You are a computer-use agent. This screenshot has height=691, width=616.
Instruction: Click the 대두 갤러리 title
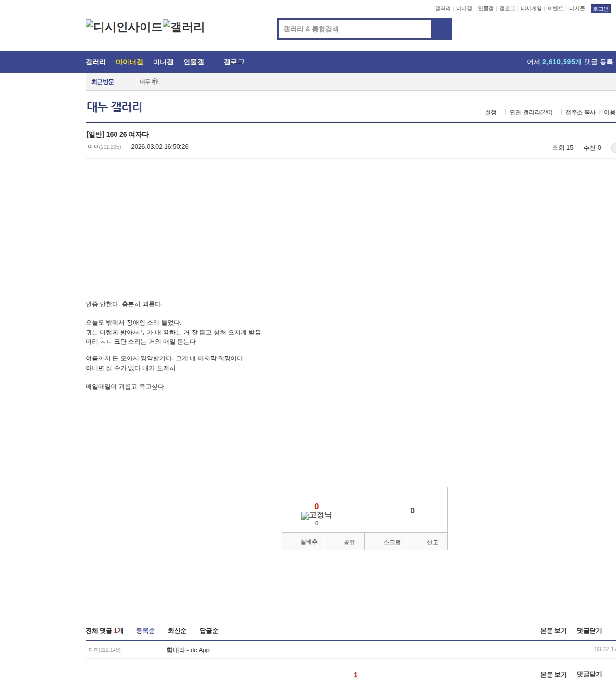click(x=115, y=107)
